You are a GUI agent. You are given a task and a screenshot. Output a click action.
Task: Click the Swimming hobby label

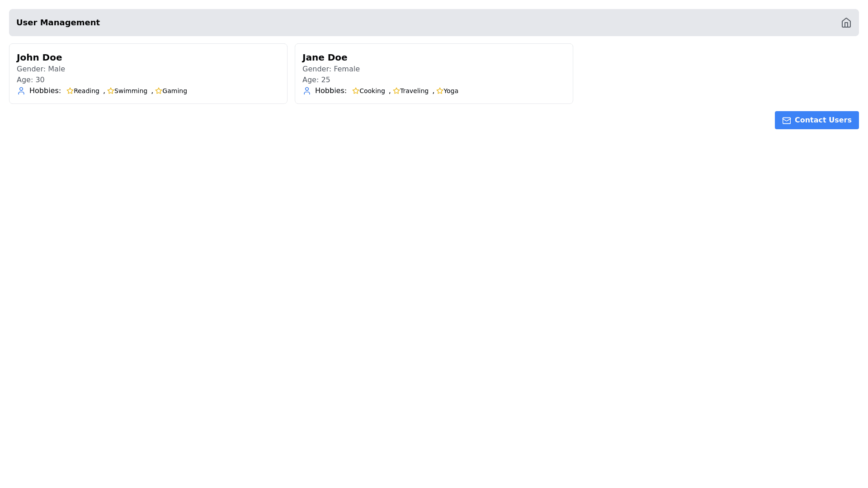[x=131, y=91]
